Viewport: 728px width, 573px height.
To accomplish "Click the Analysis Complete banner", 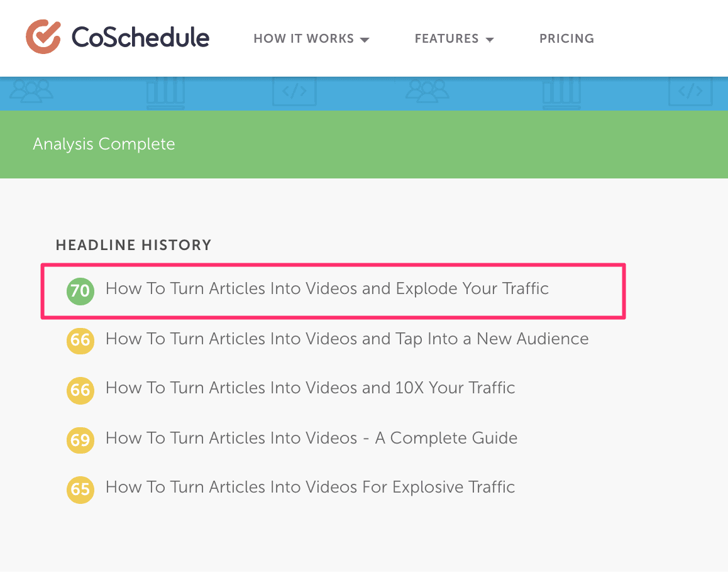I will click(x=104, y=144).
